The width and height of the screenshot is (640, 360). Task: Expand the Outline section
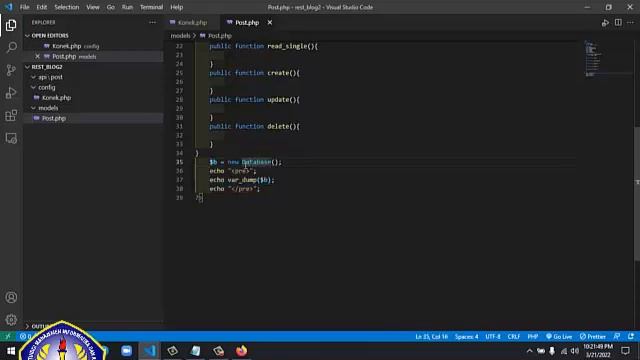(27, 326)
